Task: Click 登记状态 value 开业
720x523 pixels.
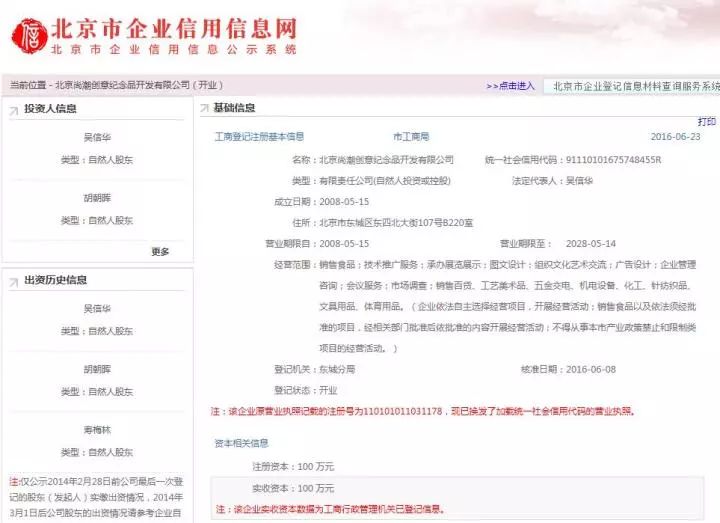Action: click(328, 390)
